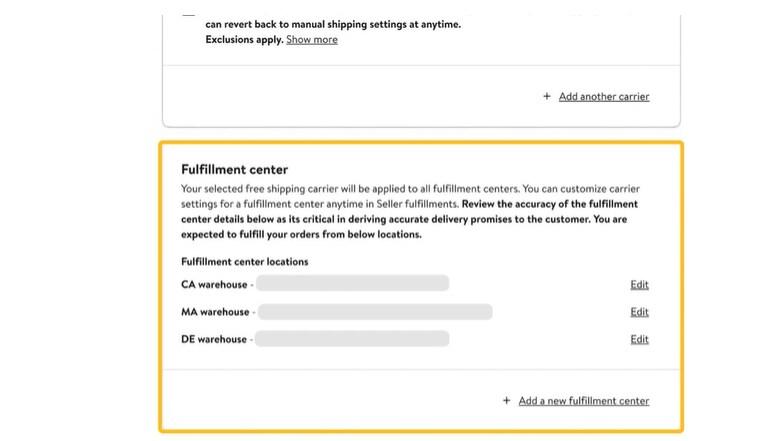The height and width of the screenshot is (441, 783).
Task: Click the CA warehouse label
Action: point(214,285)
